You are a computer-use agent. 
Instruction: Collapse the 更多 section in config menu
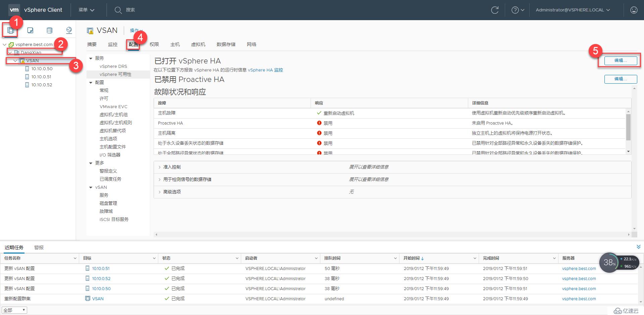click(x=91, y=163)
